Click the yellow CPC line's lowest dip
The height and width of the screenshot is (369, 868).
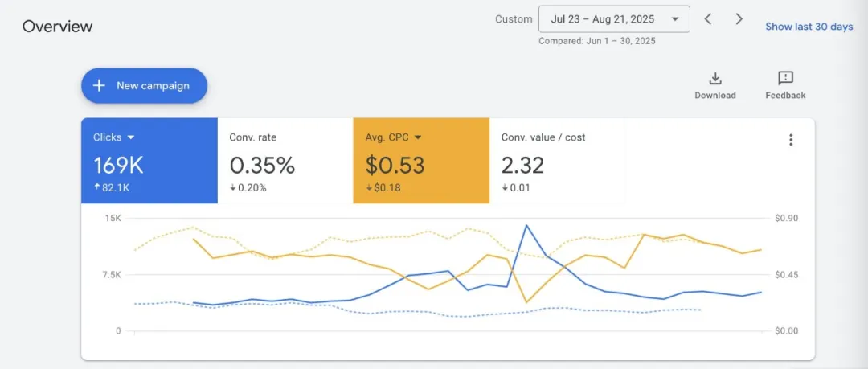(x=526, y=302)
